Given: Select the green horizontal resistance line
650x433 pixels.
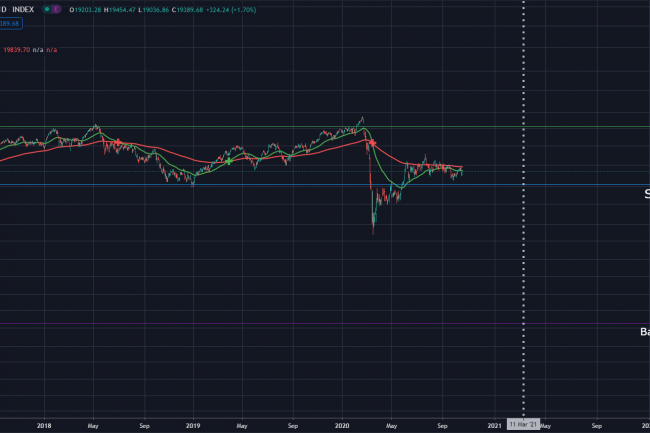Looking at the screenshot, I should pos(200,127).
